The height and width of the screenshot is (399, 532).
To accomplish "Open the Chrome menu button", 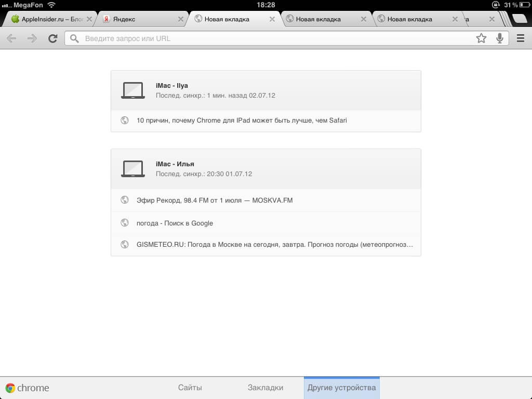I will tap(521, 38).
